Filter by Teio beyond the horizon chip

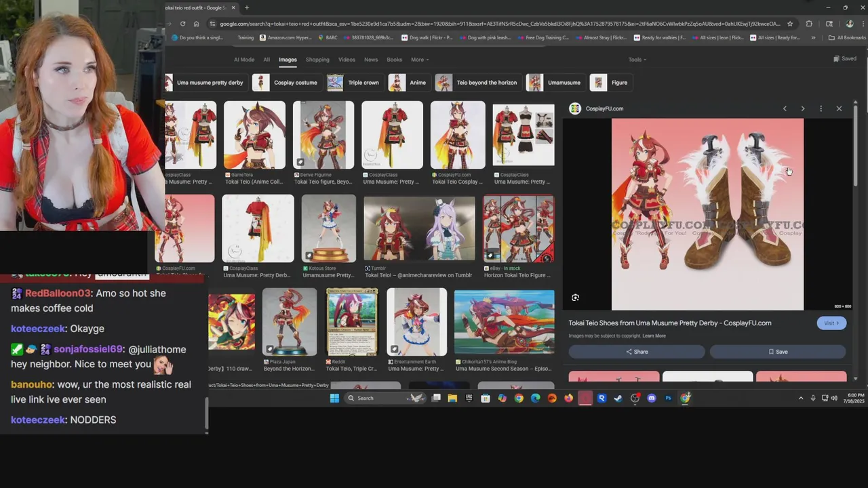click(478, 83)
